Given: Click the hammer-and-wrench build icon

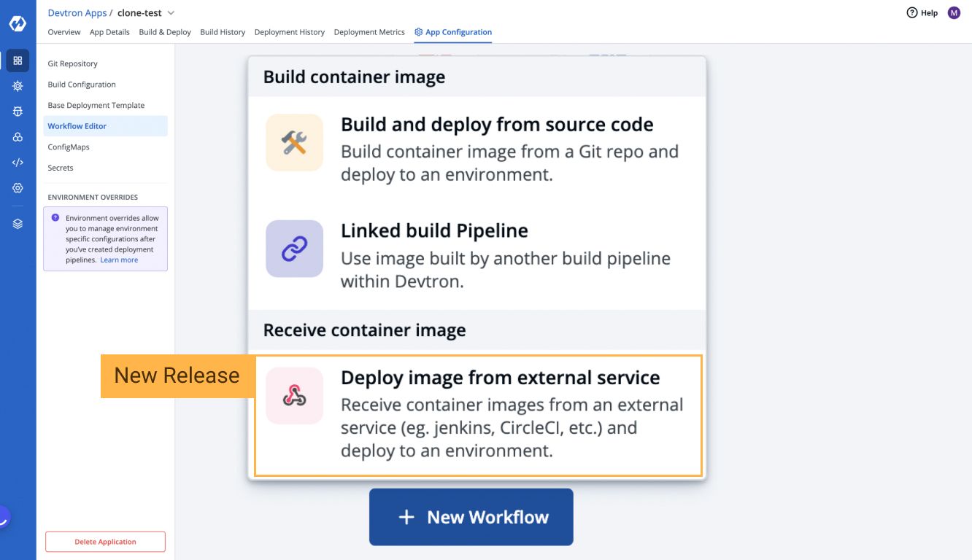Looking at the screenshot, I should [x=294, y=142].
